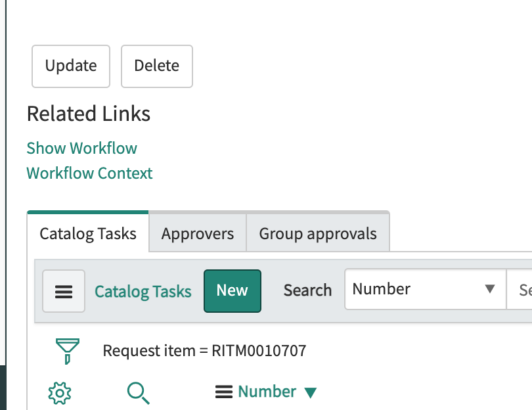Image resolution: width=532 pixels, height=410 pixels.
Task: Click into the list search text box
Action: point(520,289)
